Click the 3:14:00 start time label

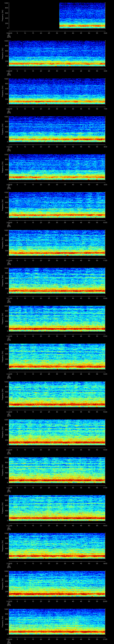click(x=9, y=412)
